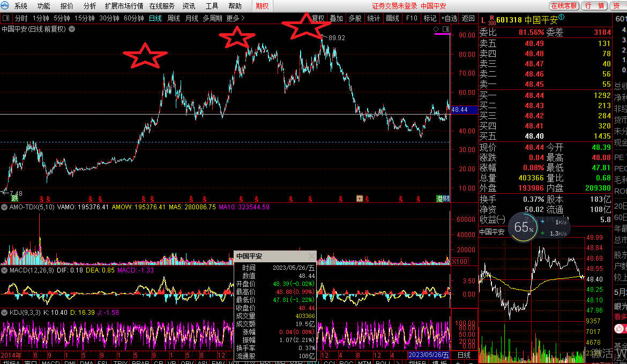Click the orange square event marker
This screenshot has height=364, width=627.
click(360, 199)
